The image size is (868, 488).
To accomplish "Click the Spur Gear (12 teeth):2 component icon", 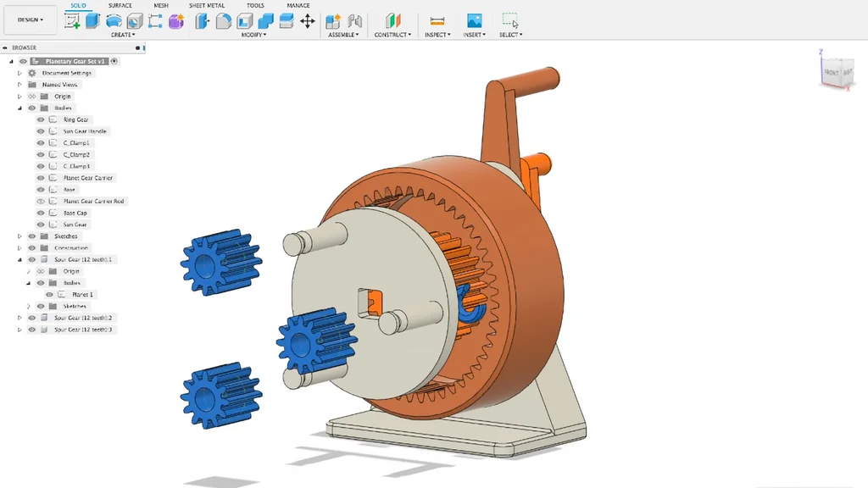I will 44,318.
